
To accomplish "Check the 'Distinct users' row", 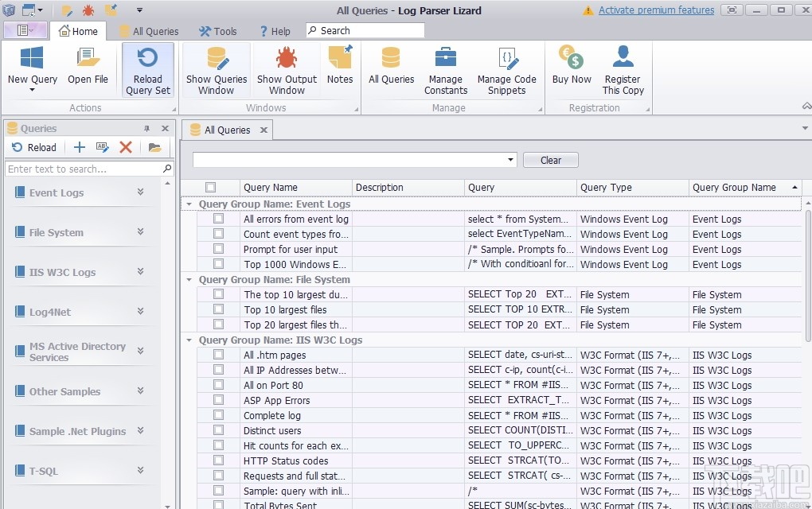I will click(x=219, y=429).
